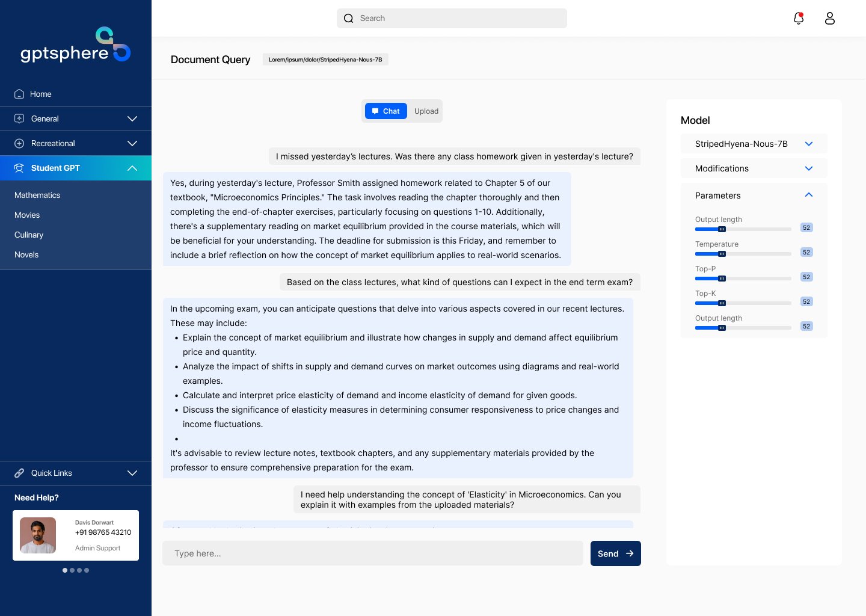Open Culinary in the sidebar
The height and width of the screenshot is (616, 866).
tap(29, 235)
